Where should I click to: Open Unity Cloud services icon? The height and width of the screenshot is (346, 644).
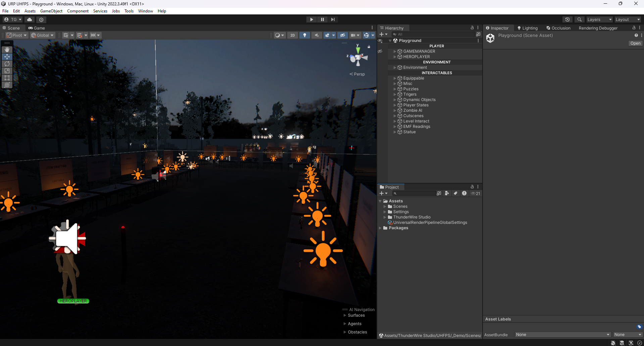[30, 19]
